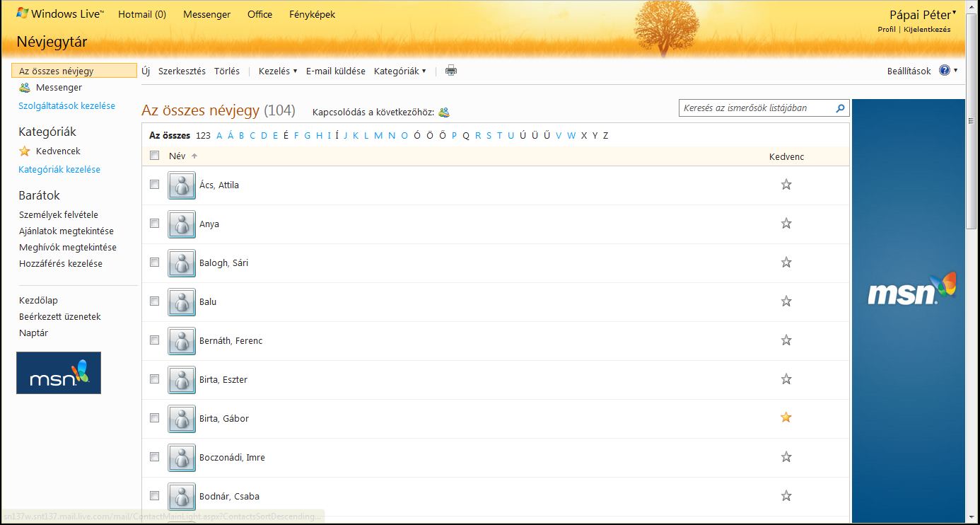The height and width of the screenshot is (525, 980).
Task: Mark Birta, Eszter as favorite star
Action: (x=786, y=379)
